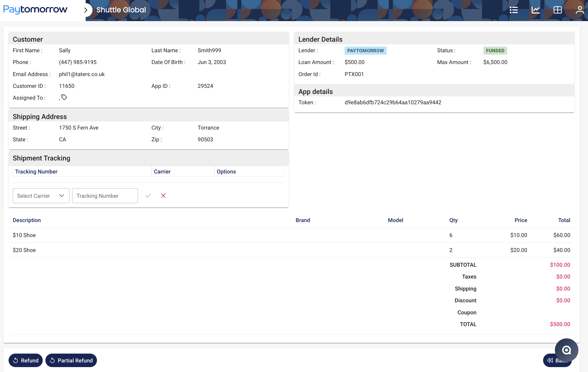The width and height of the screenshot is (588, 372).
Task: Confirm tracking entry with checkmark icon
Action: (x=148, y=196)
